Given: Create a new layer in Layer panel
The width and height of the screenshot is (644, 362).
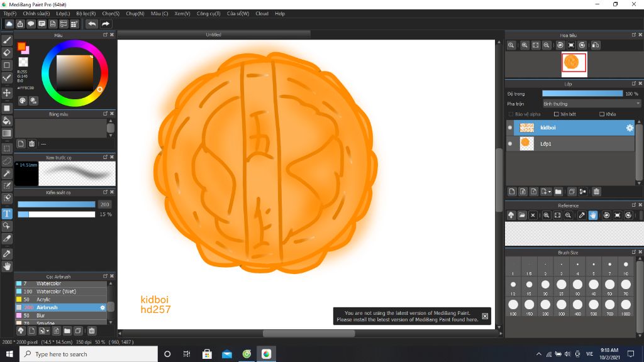Looking at the screenshot, I should [512, 191].
